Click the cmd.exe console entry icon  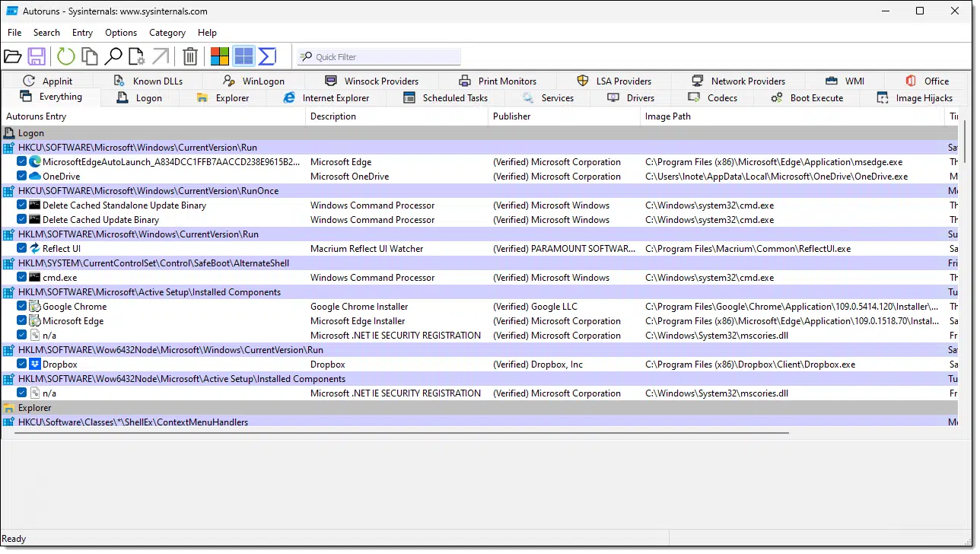pyautogui.click(x=35, y=277)
